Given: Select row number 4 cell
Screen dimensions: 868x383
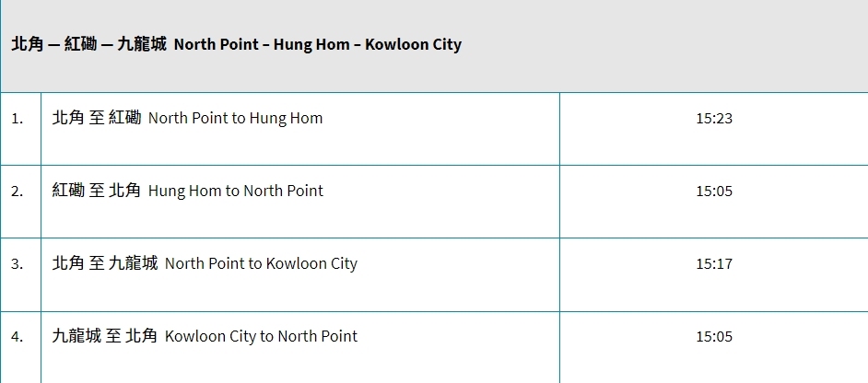Looking at the screenshot, I should click(x=18, y=337).
